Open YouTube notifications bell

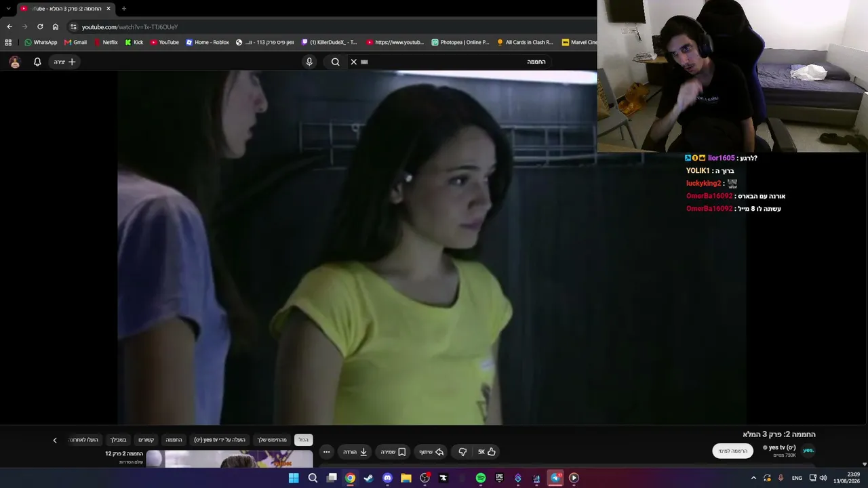37,62
